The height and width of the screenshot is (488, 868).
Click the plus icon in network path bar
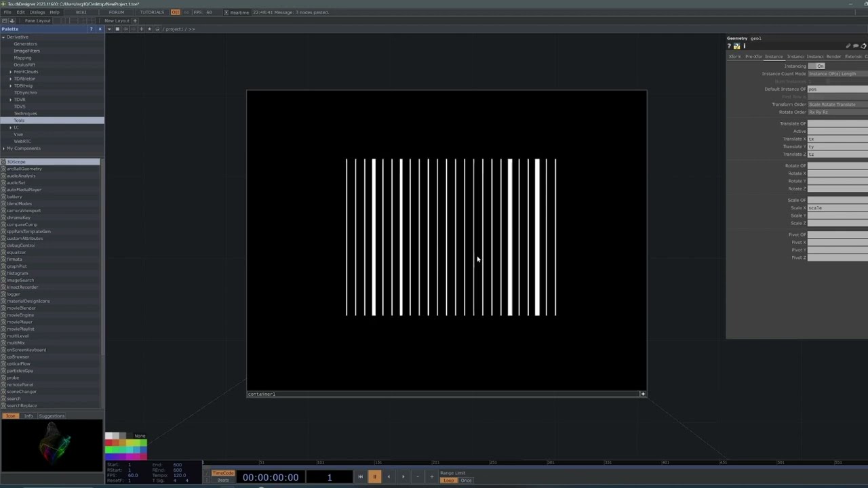point(141,29)
